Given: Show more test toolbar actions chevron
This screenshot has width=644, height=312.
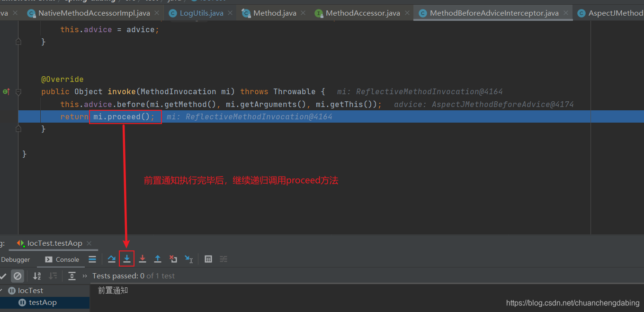Looking at the screenshot, I should (x=85, y=276).
